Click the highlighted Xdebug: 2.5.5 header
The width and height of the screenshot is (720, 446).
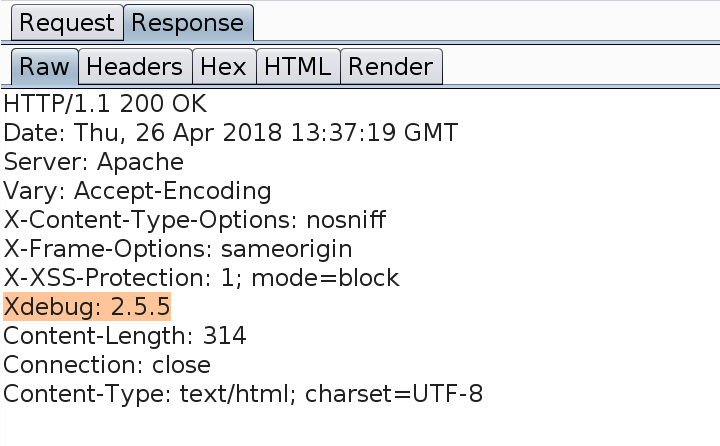point(87,306)
